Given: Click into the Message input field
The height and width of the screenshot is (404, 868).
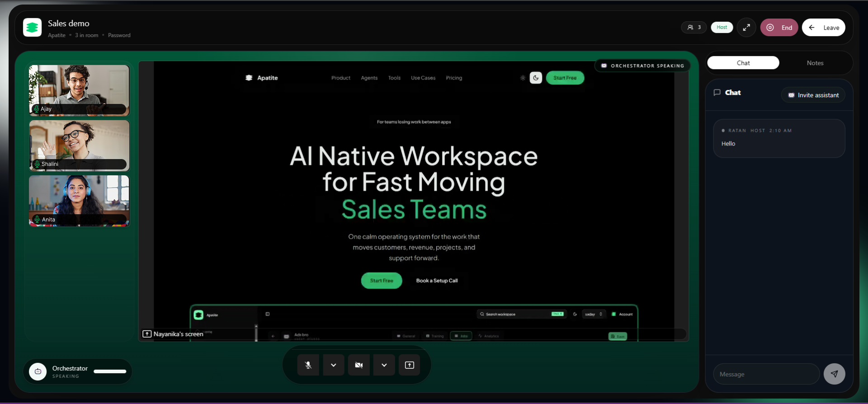Looking at the screenshot, I should pyautogui.click(x=766, y=374).
